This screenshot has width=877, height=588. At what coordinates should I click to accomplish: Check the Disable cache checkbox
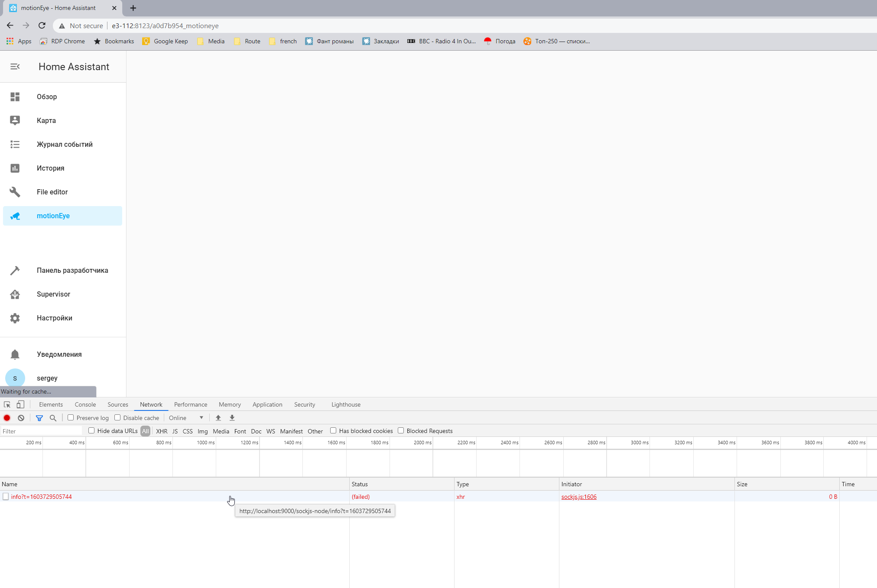point(117,418)
